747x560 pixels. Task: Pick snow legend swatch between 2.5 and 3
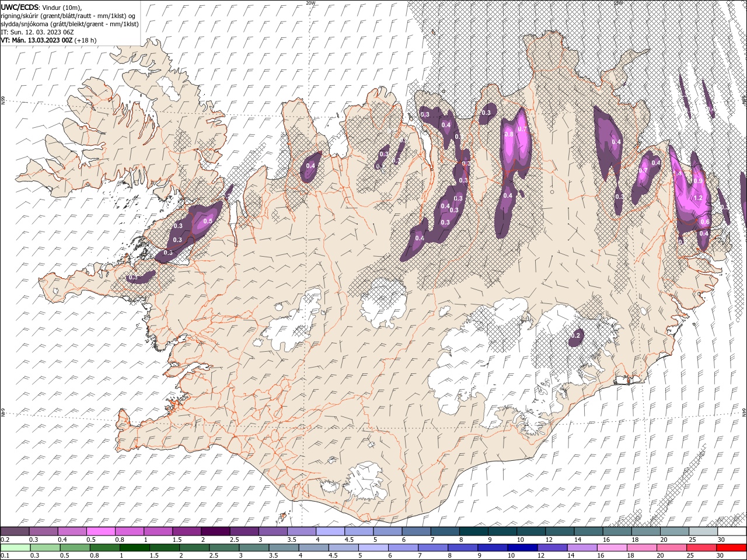244,531
